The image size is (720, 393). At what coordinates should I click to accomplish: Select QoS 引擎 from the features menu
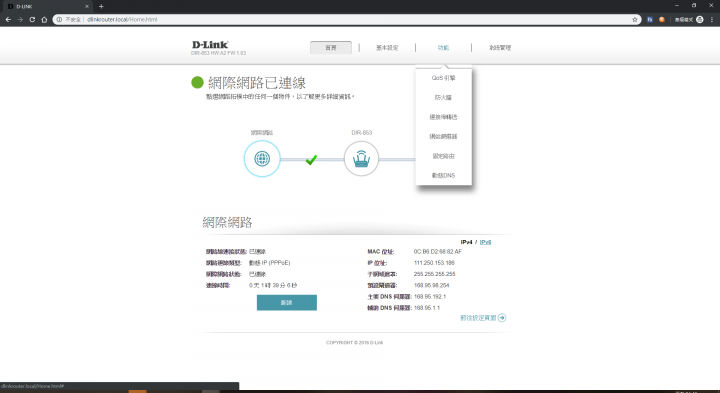pos(444,78)
